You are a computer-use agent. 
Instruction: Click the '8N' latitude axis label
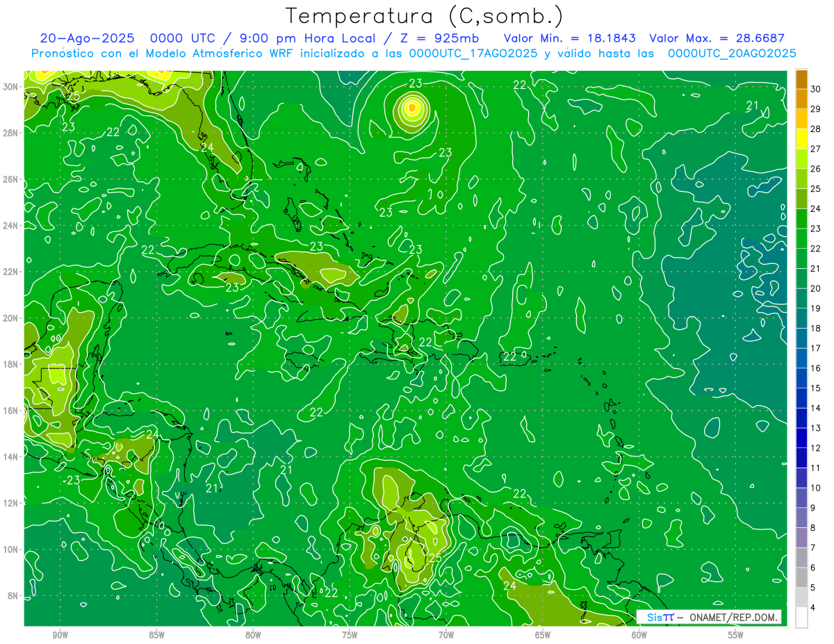(x=13, y=595)
